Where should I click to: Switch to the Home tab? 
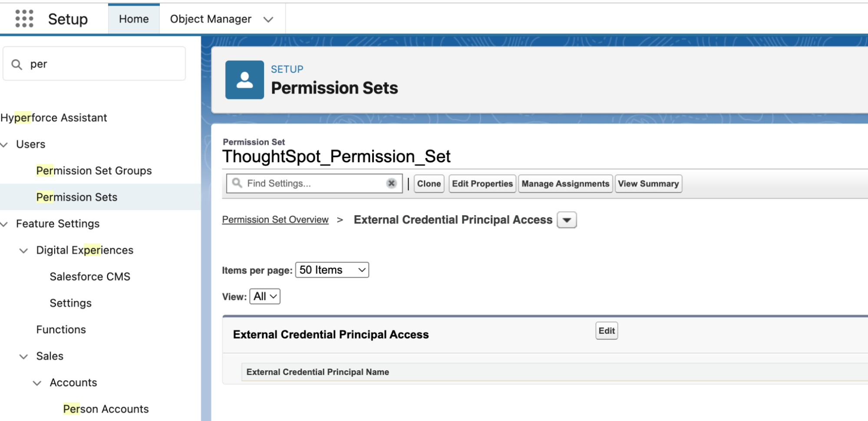coord(133,19)
